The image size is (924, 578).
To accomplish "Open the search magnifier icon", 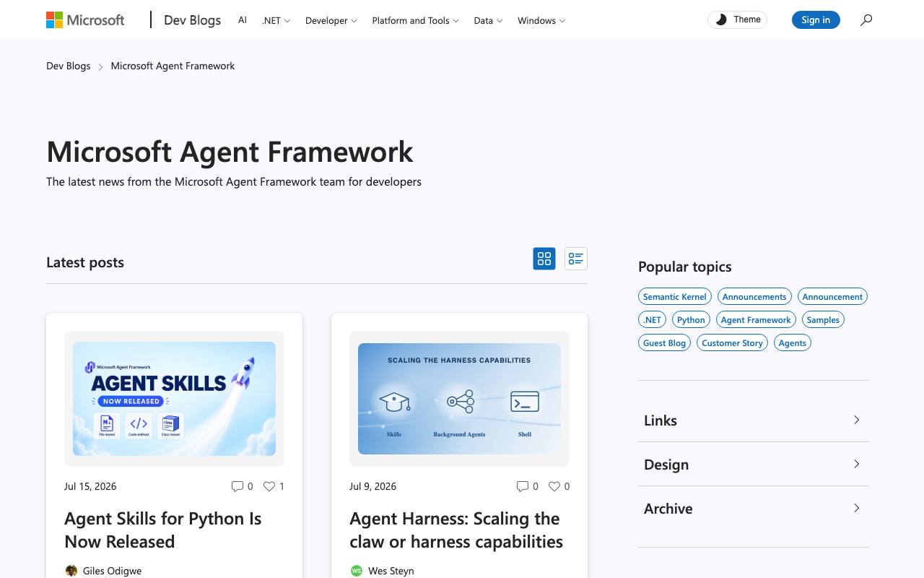I will tap(866, 20).
